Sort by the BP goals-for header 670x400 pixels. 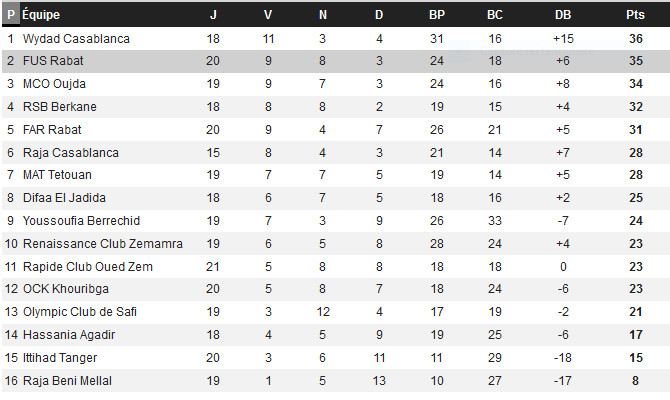(437, 15)
